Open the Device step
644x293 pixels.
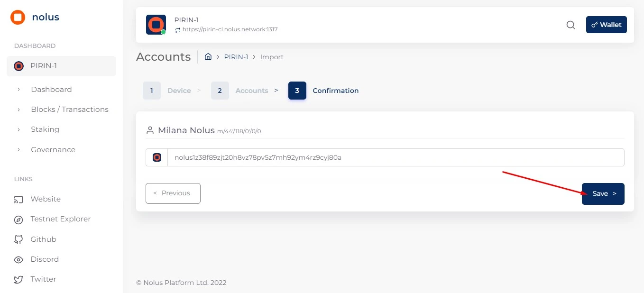tap(179, 90)
